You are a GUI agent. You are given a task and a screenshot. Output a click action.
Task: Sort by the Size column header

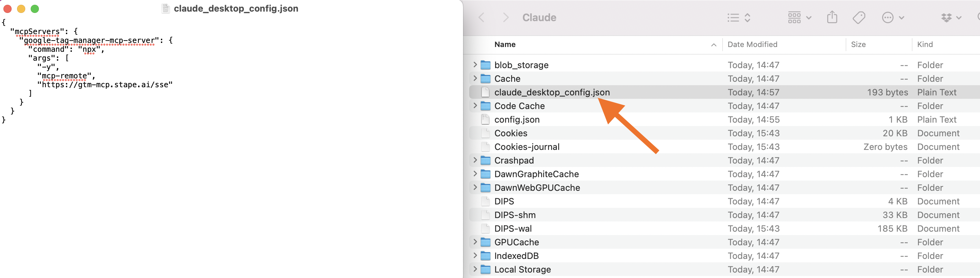pyautogui.click(x=858, y=45)
